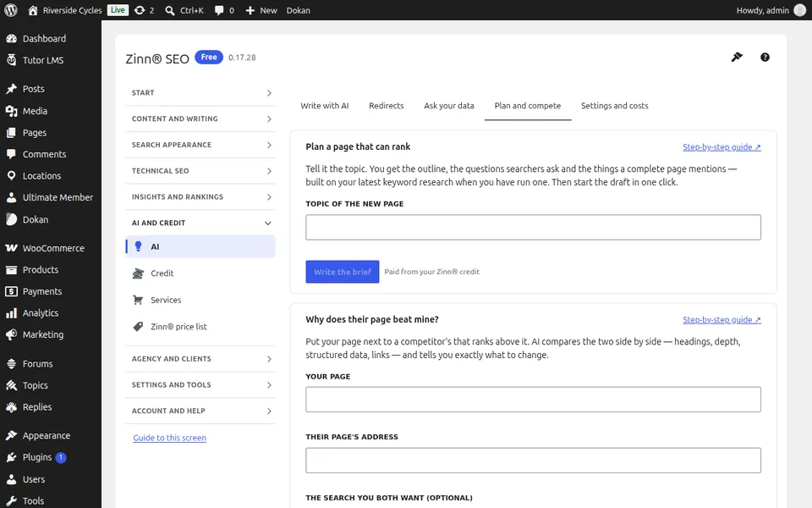The width and height of the screenshot is (812, 508).
Task: Expand the Agency and Clients section
Action: (x=200, y=359)
